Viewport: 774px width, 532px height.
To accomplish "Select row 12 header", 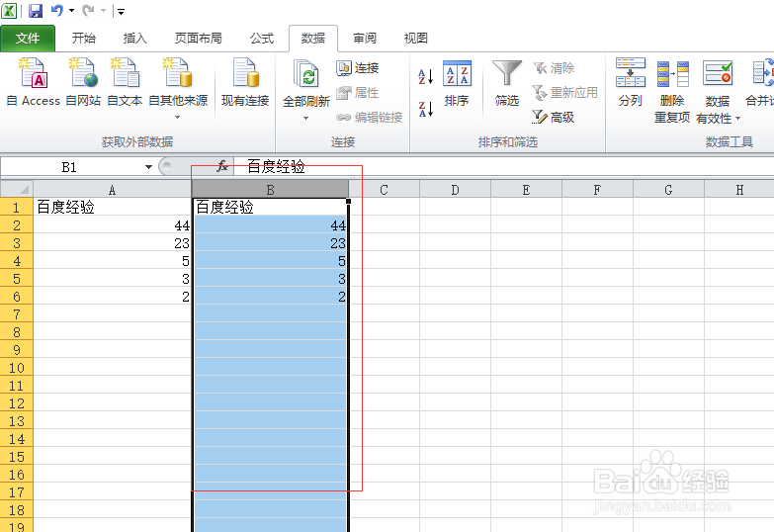I will (x=17, y=403).
